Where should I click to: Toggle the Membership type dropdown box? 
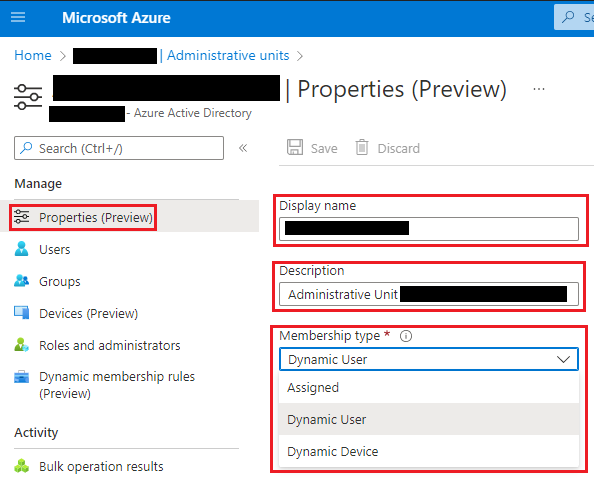tap(429, 359)
